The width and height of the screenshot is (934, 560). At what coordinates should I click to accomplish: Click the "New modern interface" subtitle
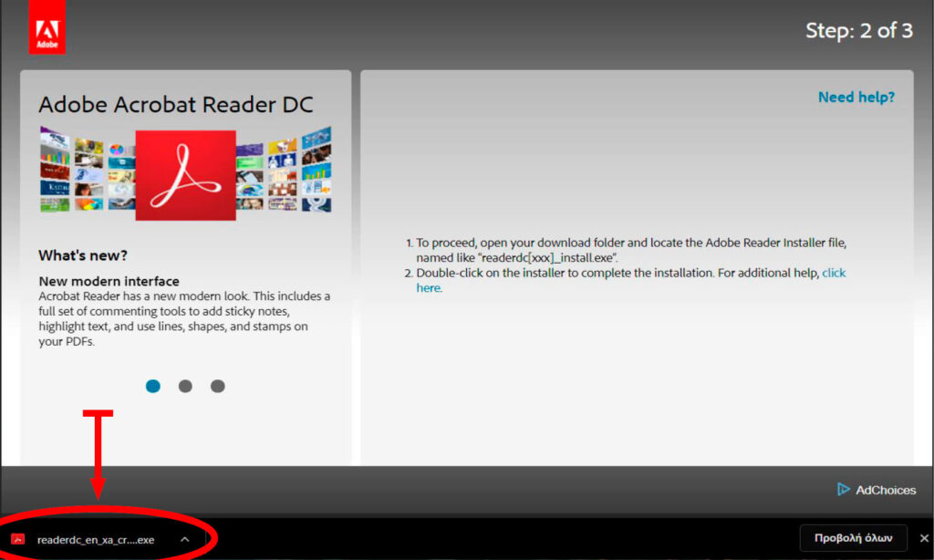109,281
